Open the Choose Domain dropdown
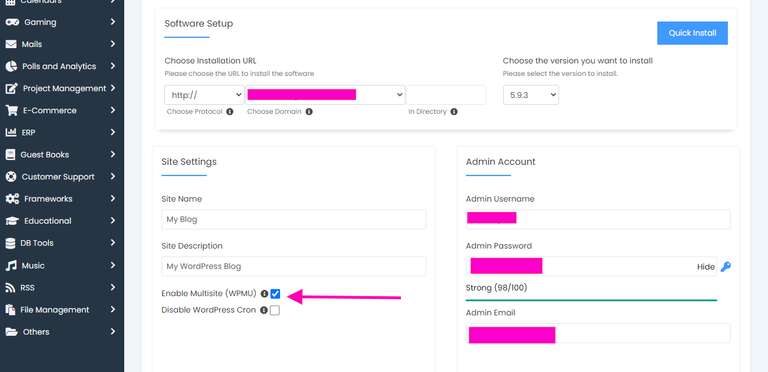 tap(325, 95)
